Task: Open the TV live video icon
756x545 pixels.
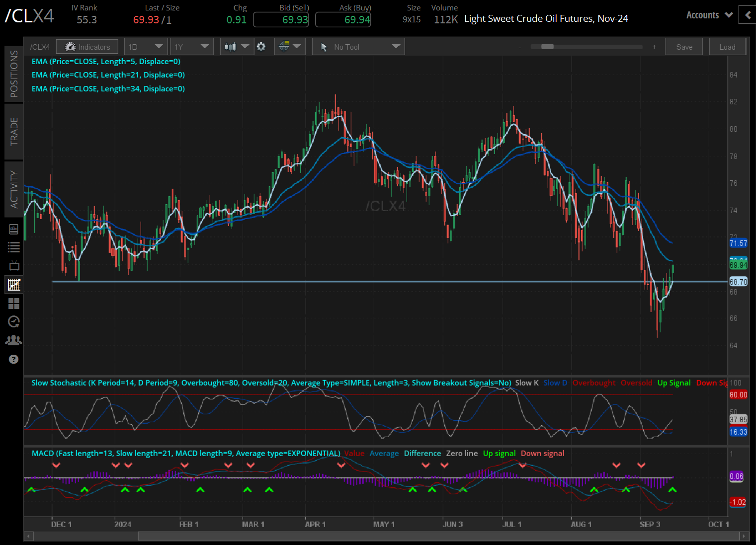Action: pos(14,265)
